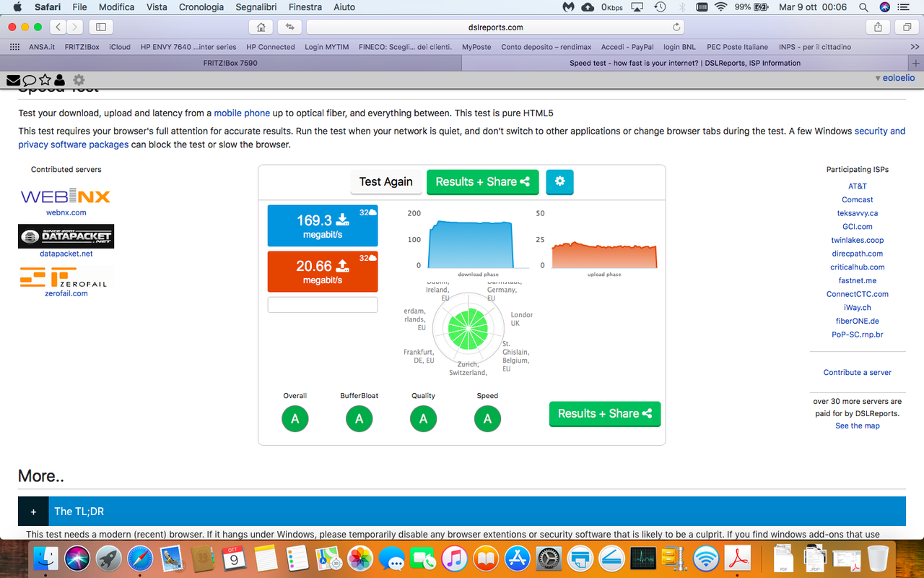This screenshot has height=578, width=924.
Task: Open iTunes music icon in the Dock
Action: click(454, 558)
